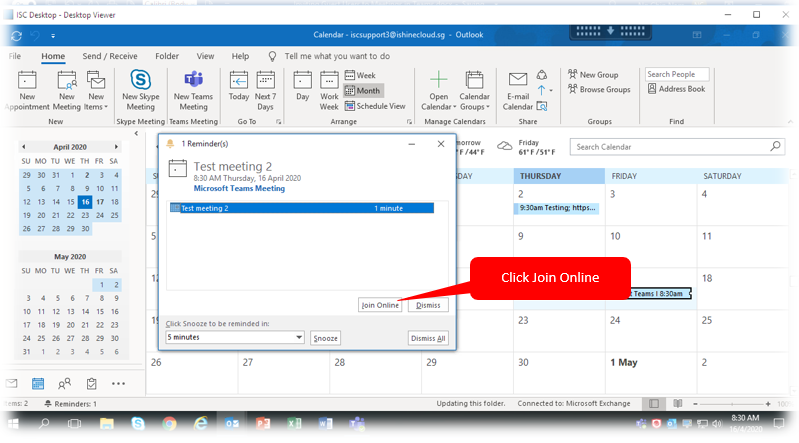This screenshot has width=799, height=443.
Task: Click Dismiss All button
Action: 428,338
